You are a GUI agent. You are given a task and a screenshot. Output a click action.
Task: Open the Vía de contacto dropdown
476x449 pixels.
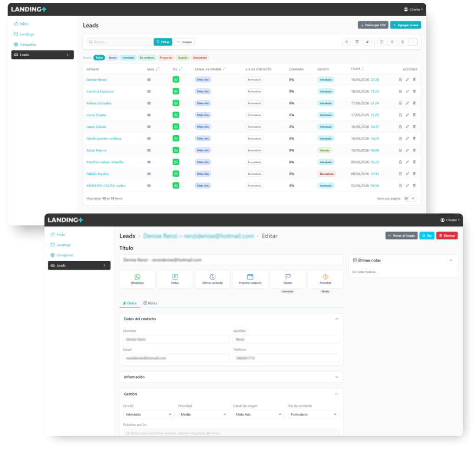point(314,415)
